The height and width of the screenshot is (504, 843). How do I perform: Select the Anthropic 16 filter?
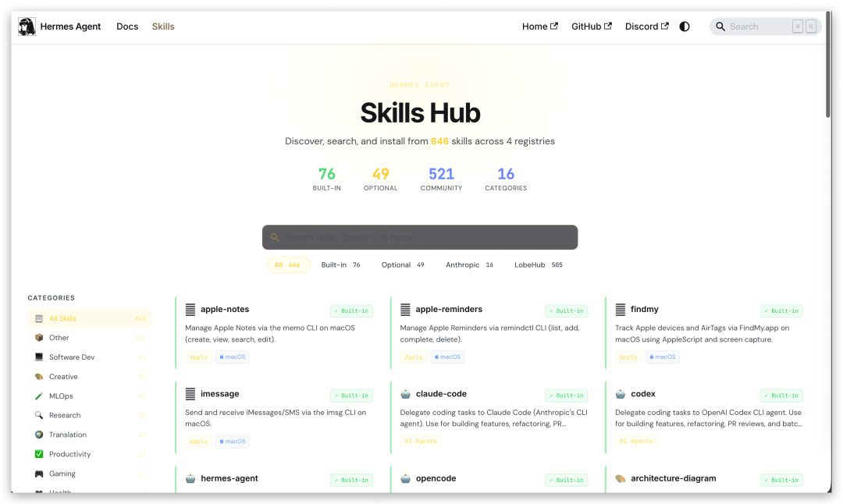pos(469,265)
